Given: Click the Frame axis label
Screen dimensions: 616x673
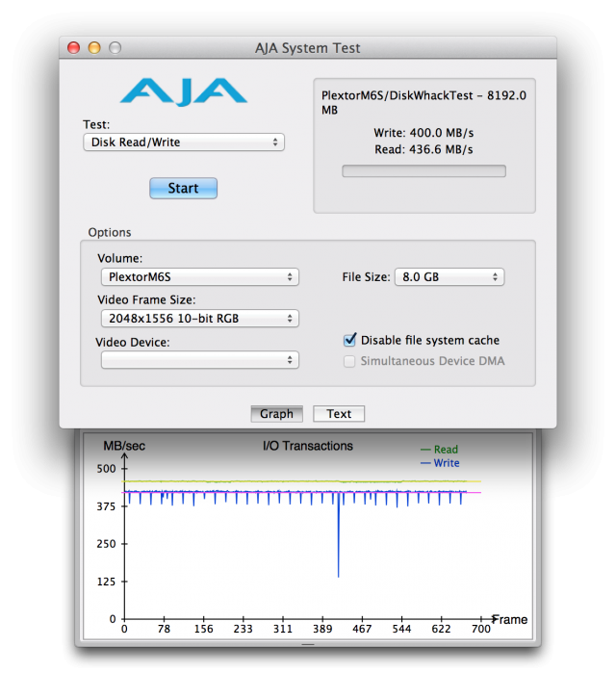Looking at the screenshot, I should pos(510,619).
